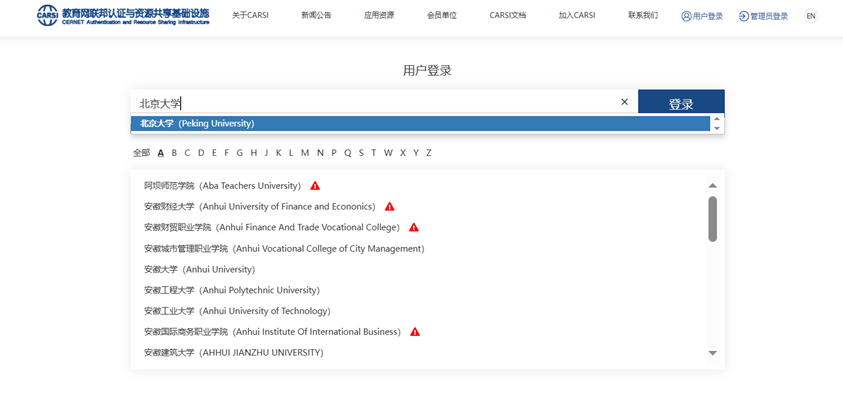Image resolution: width=843 pixels, height=411 pixels.
Task: Click the 管理员登录 link in header
Action: pos(763,16)
